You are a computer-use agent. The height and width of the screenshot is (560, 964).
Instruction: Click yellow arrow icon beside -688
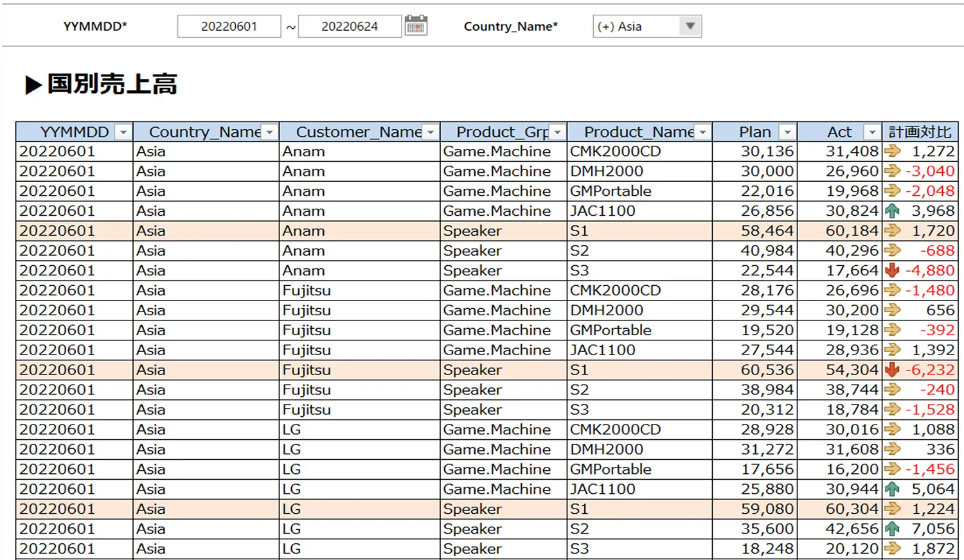pos(892,250)
